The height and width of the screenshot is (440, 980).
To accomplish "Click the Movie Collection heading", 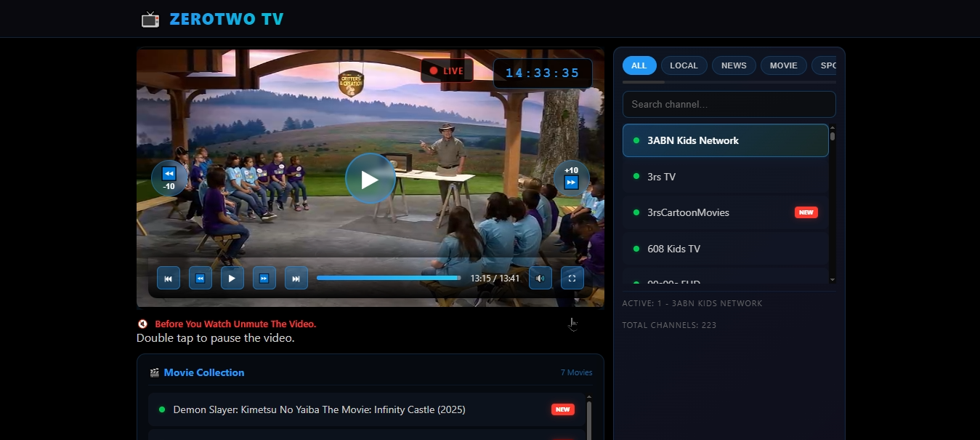I will point(204,372).
